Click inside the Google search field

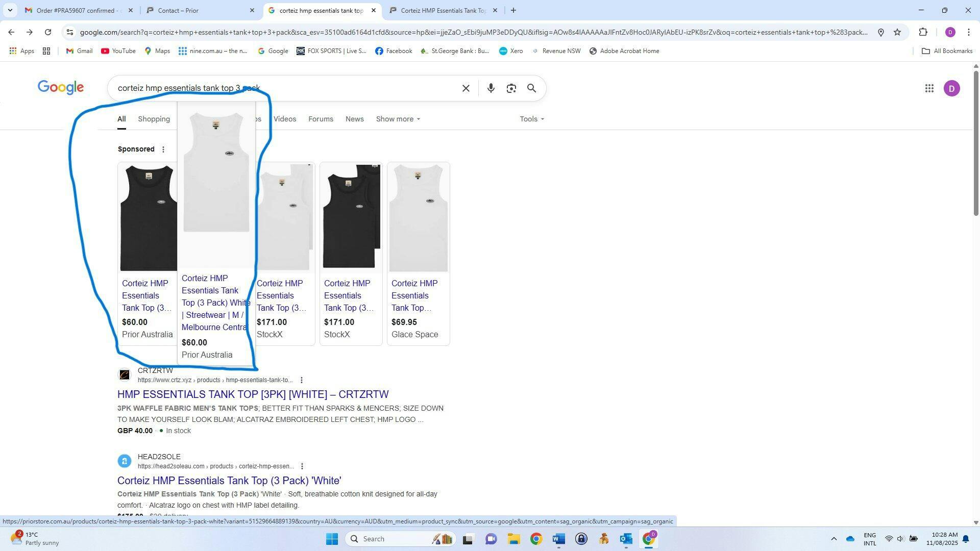[286, 88]
